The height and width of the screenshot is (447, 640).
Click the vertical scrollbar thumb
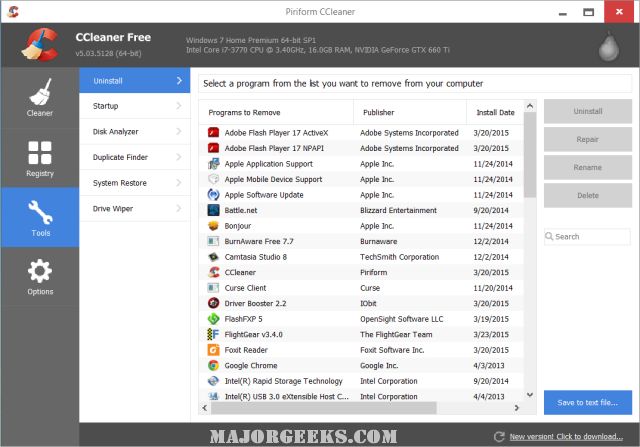click(x=530, y=155)
